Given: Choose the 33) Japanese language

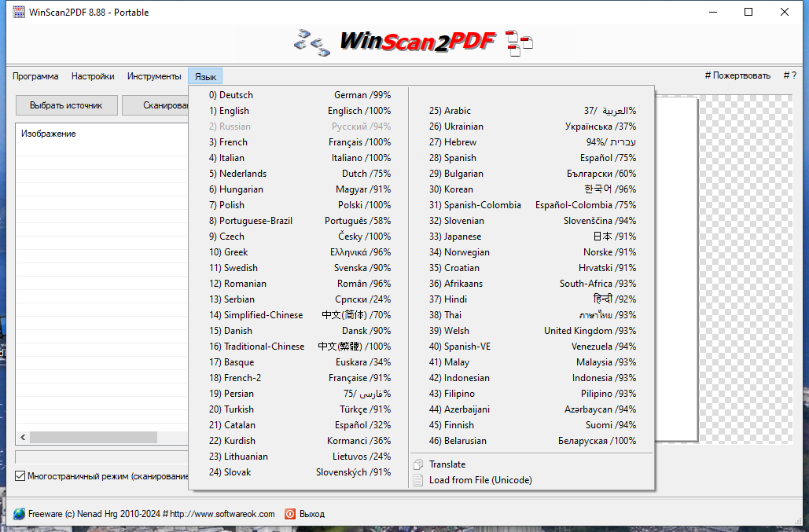Looking at the screenshot, I should click(x=532, y=237).
